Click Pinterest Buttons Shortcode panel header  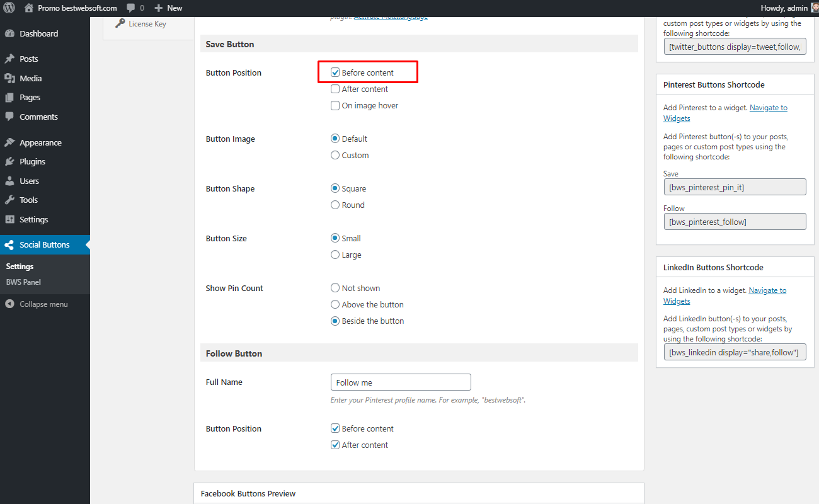735,84
